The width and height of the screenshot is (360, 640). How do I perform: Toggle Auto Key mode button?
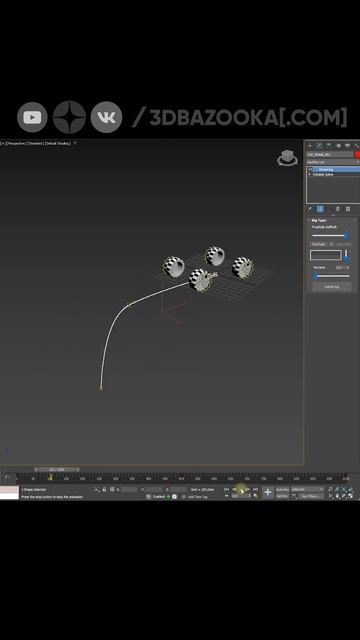click(282, 489)
